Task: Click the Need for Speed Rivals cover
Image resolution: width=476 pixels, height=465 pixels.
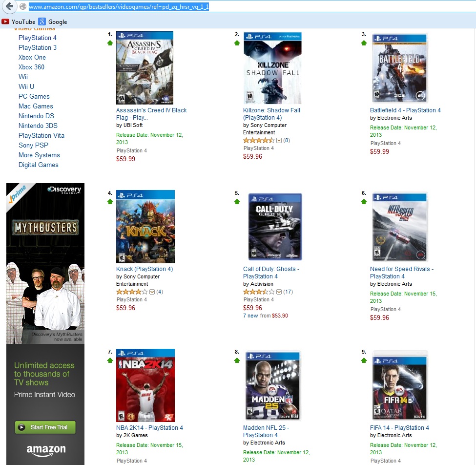Action: pos(400,227)
